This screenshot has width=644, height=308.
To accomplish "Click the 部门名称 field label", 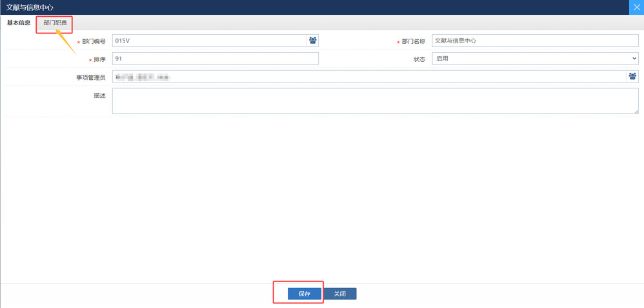I will click(x=413, y=41).
